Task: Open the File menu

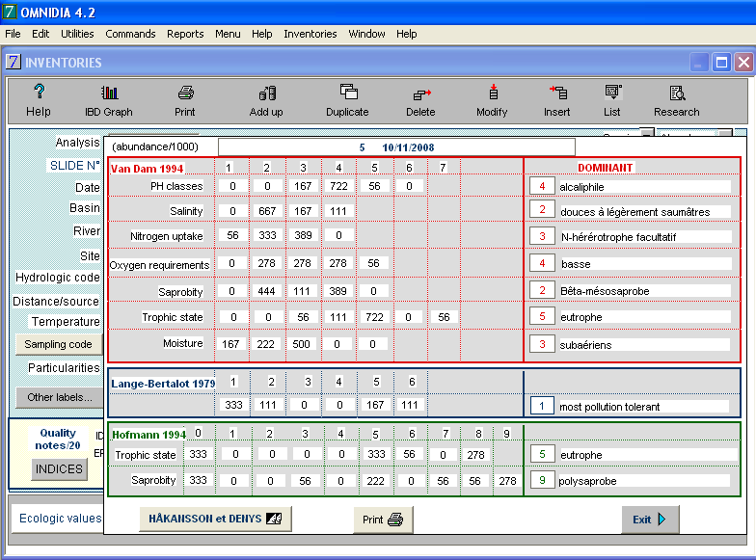Action: pos(13,34)
